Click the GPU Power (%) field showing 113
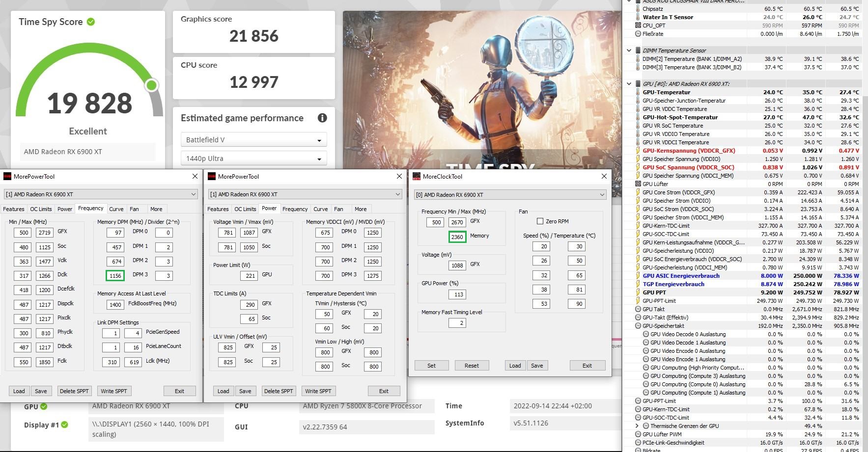Image resolution: width=868 pixels, height=452 pixels. coord(457,294)
